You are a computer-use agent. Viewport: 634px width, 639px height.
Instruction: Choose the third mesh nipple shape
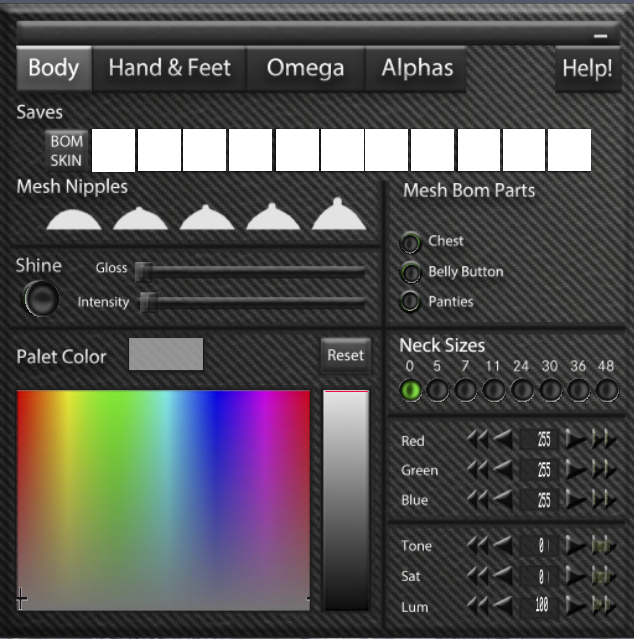(x=207, y=218)
